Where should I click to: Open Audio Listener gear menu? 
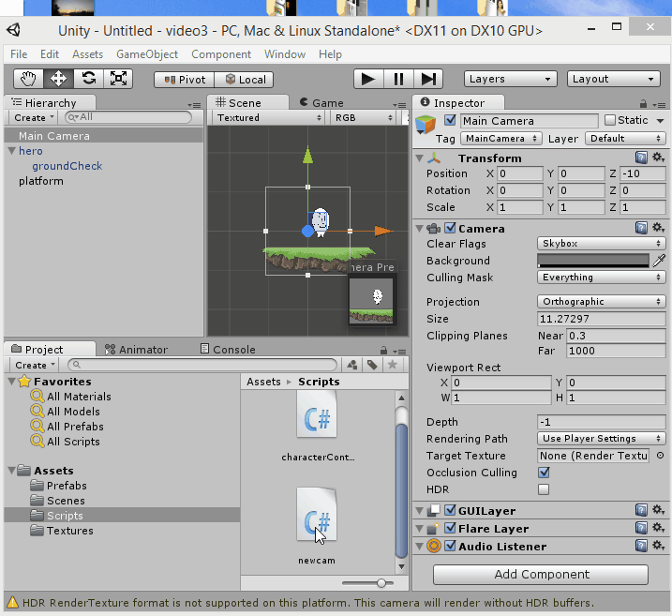658,546
